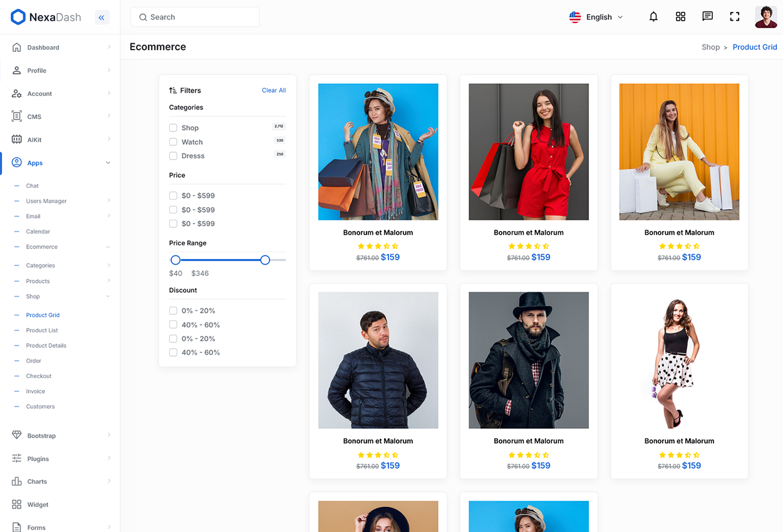783x532 pixels.
Task: Open the English language dropdown
Action: (596, 17)
